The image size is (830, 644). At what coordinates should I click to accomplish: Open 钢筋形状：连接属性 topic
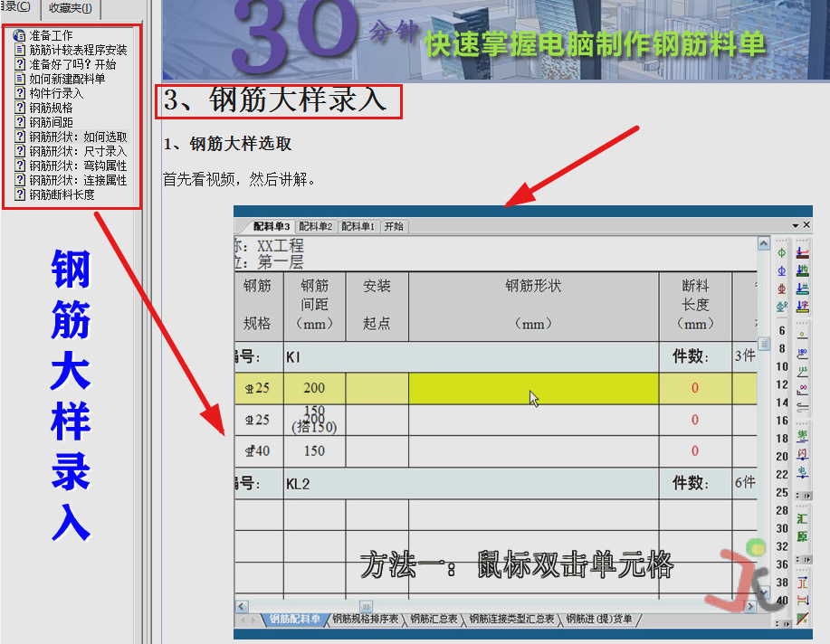(x=79, y=181)
